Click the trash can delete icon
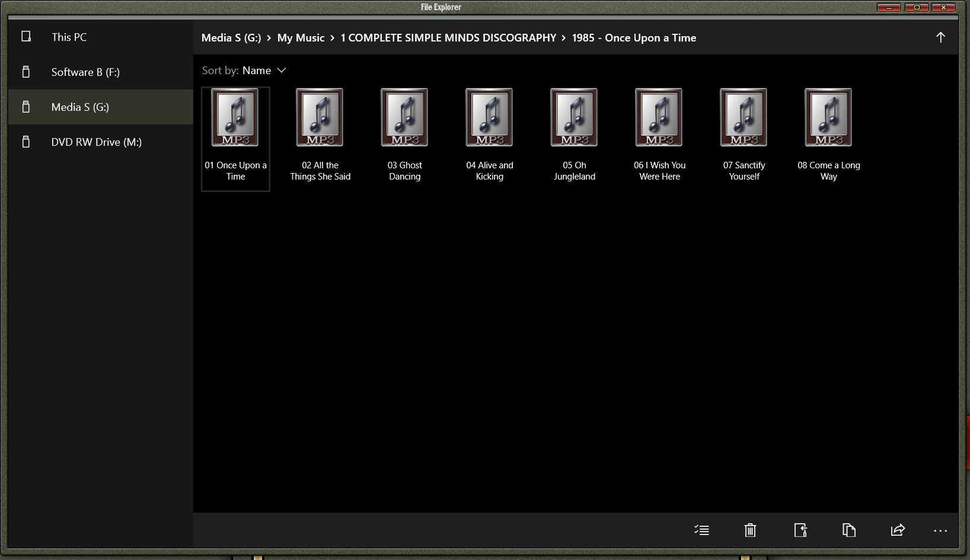The height and width of the screenshot is (560, 970). coord(750,530)
